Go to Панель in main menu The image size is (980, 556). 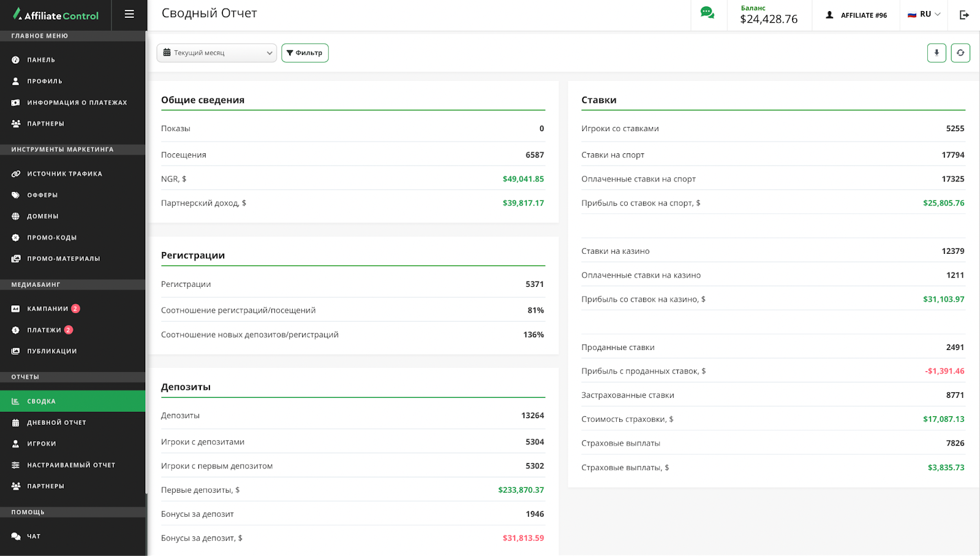pyautogui.click(x=41, y=60)
